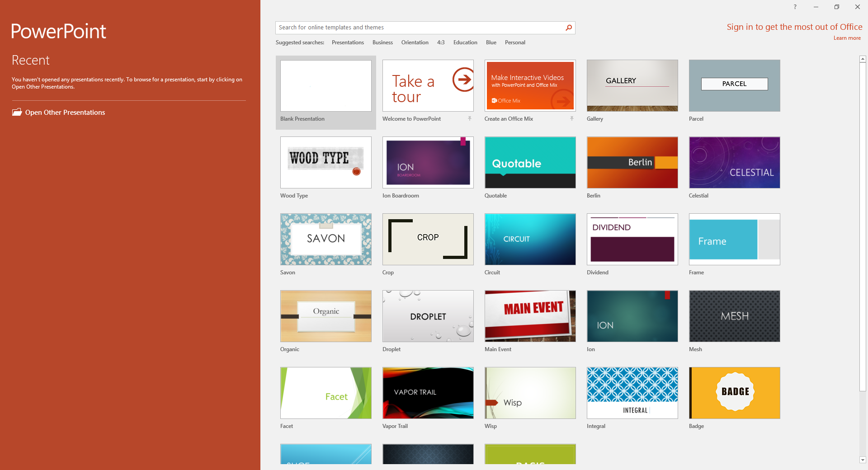Select the Savon theme thumbnail
Viewport: 868px width, 470px height.
point(326,240)
